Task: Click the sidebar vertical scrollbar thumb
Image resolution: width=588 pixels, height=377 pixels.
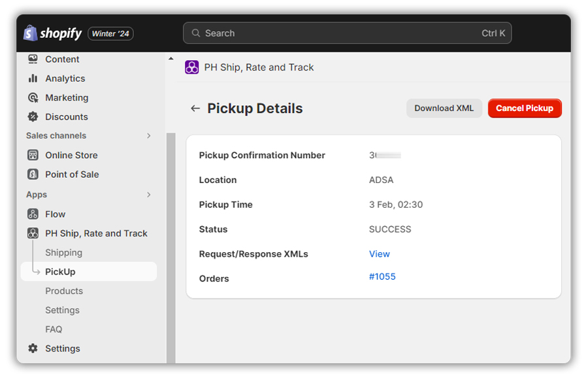Action: click(x=171, y=248)
